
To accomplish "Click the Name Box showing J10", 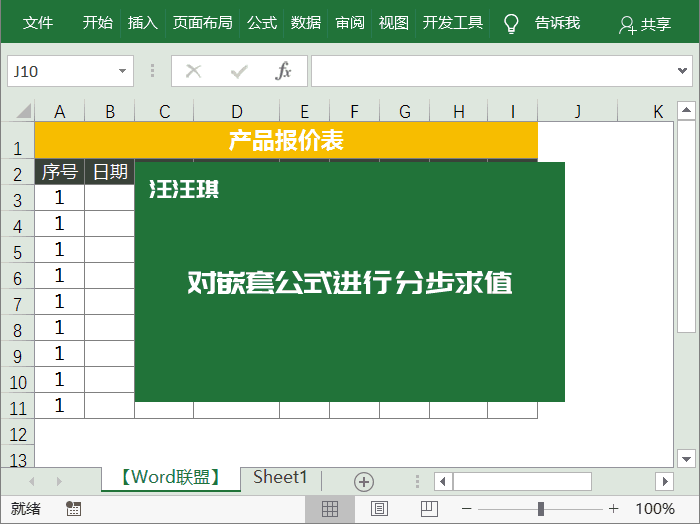I will tap(71, 71).
